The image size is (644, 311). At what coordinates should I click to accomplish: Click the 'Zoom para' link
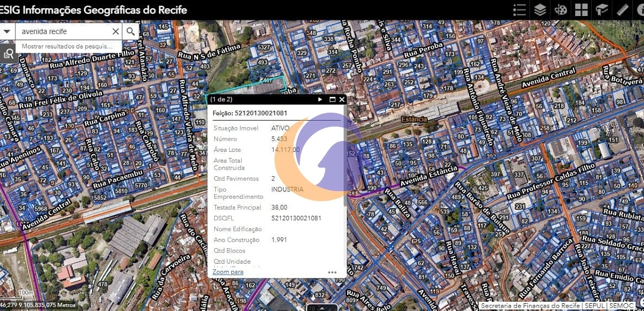click(x=228, y=272)
